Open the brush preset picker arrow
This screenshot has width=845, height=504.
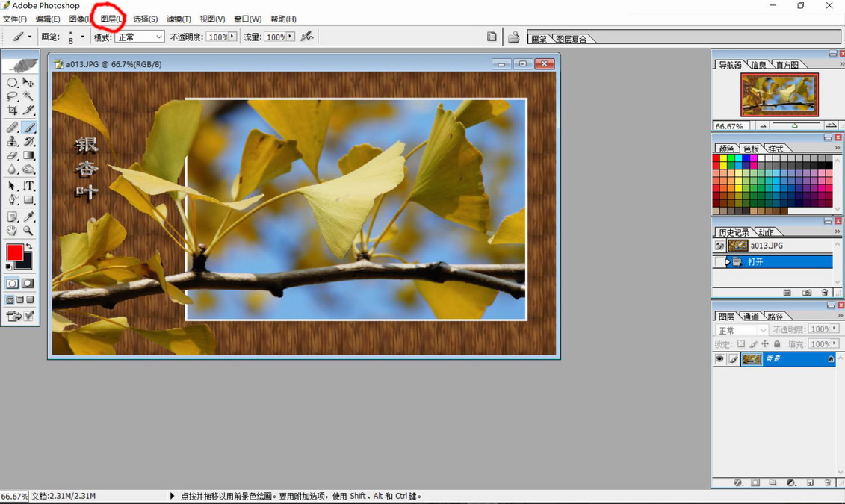[x=82, y=37]
